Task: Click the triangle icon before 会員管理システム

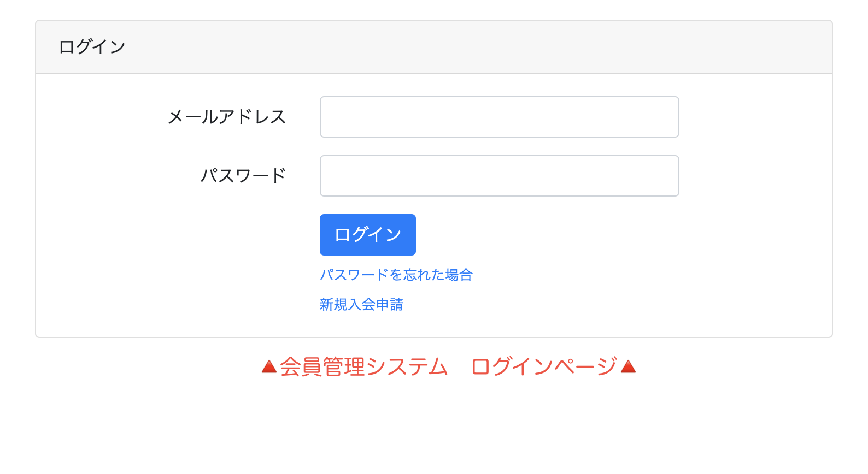Action: coord(269,366)
